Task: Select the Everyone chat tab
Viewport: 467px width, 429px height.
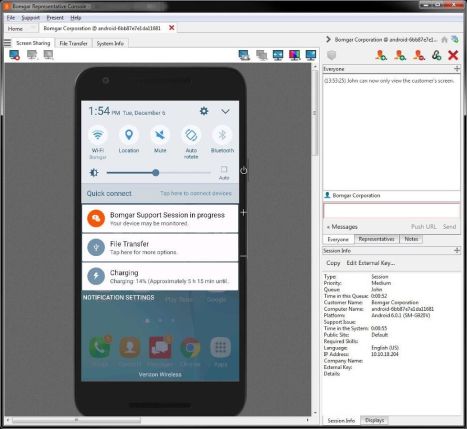Action: (x=338, y=239)
